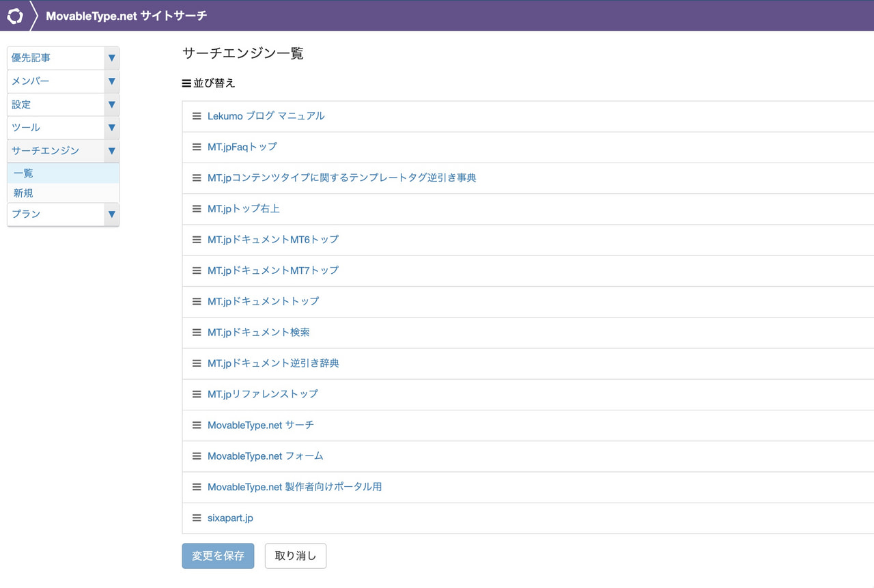Image resolution: width=874 pixels, height=588 pixels.
Task: Click the Six Apart logo in the header
Action: (x=14, y=14)
